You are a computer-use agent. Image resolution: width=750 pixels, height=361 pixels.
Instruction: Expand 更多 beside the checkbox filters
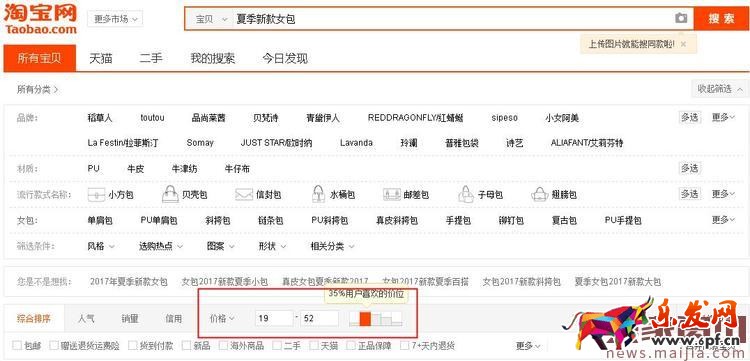pyautogui.click(x=529, y=345)
